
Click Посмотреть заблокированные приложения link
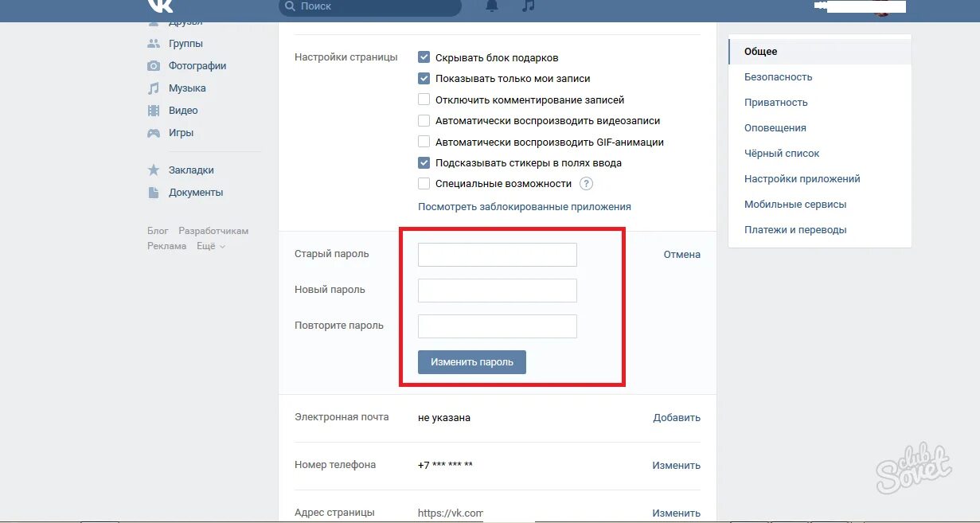pyautogui.click(x=525, y=207)
